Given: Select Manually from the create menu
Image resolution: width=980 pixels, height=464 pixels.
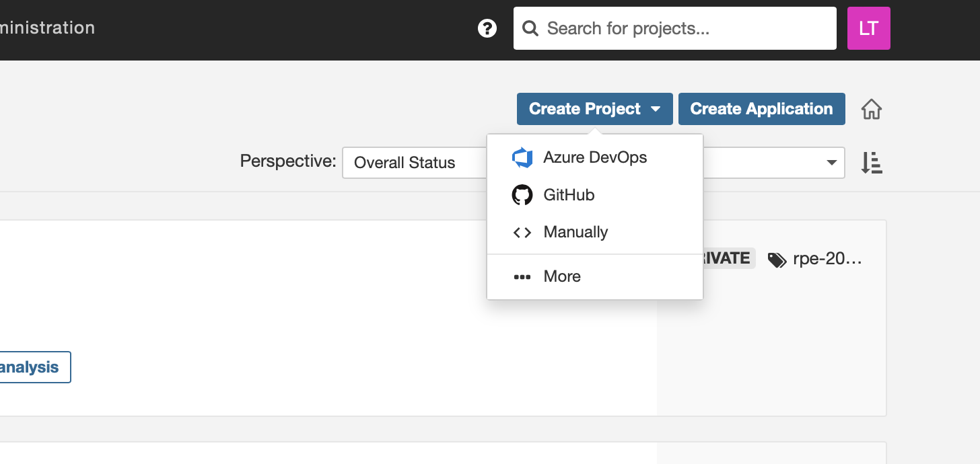Looking at the screenshot, I should [x=575, y=233].
